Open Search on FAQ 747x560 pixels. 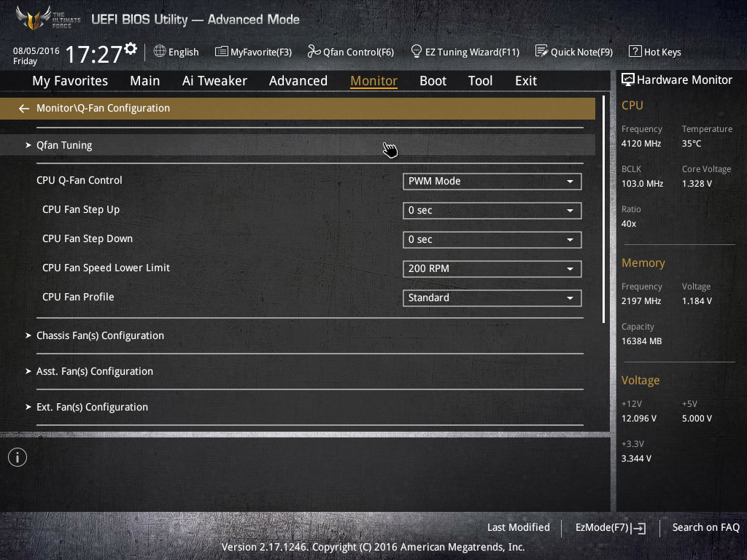pos(706,528)
